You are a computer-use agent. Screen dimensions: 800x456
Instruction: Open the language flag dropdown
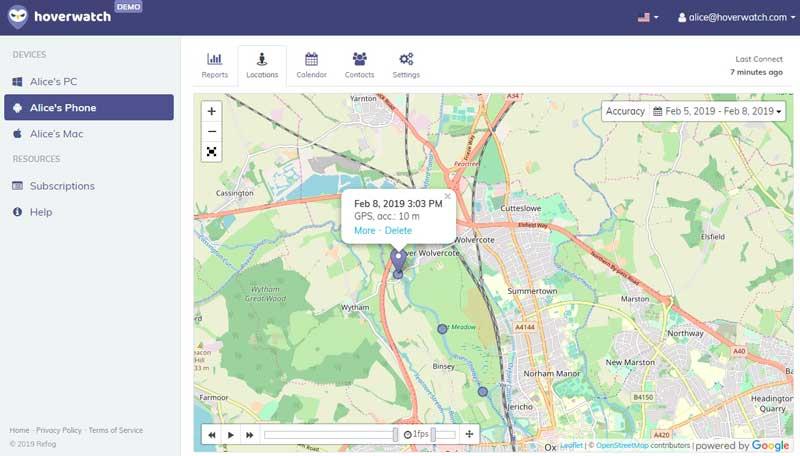[648, 17]
